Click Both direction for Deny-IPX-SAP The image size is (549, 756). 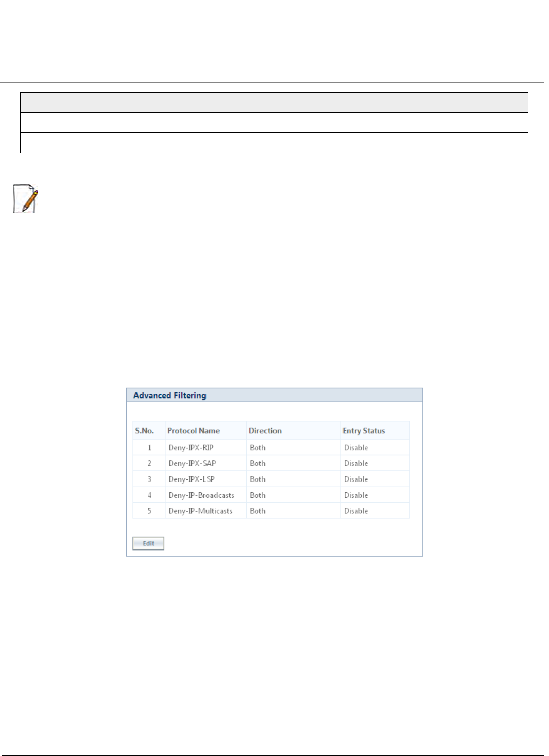258,463
